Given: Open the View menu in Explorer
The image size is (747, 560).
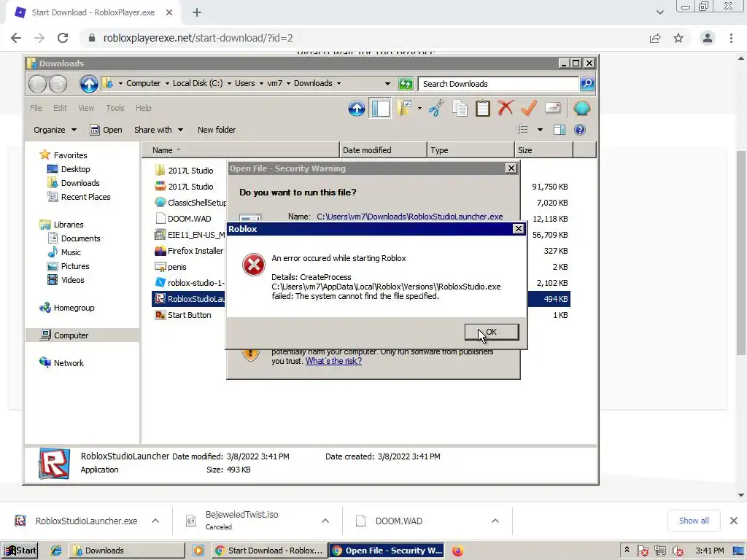Looking at the screenshot, I should coord(86,108).
